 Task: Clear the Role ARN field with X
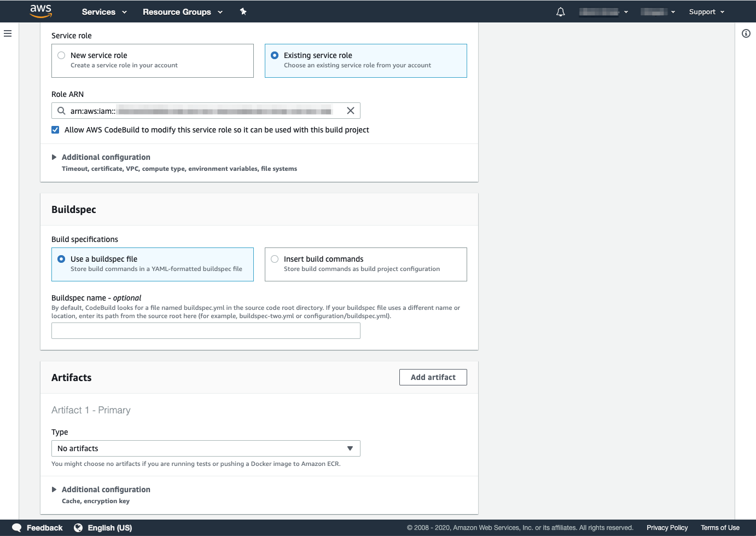tap(350, 111)
